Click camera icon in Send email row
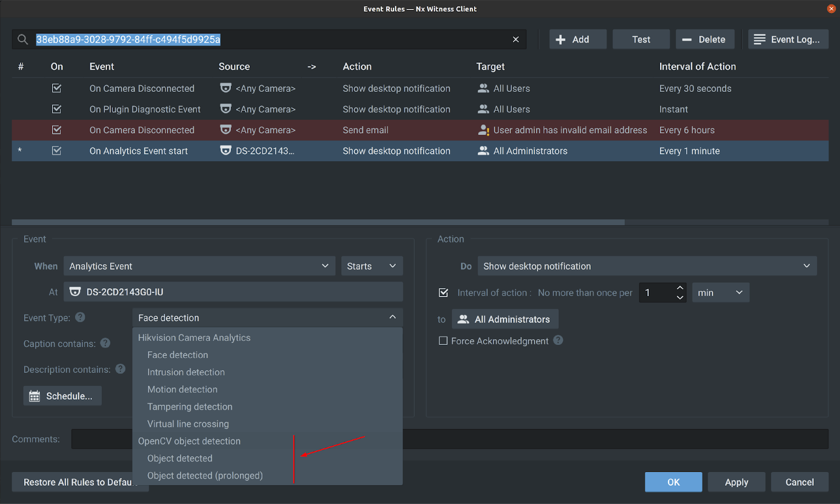This screenshot has width=840, height=504. click(x=226, y=129)
